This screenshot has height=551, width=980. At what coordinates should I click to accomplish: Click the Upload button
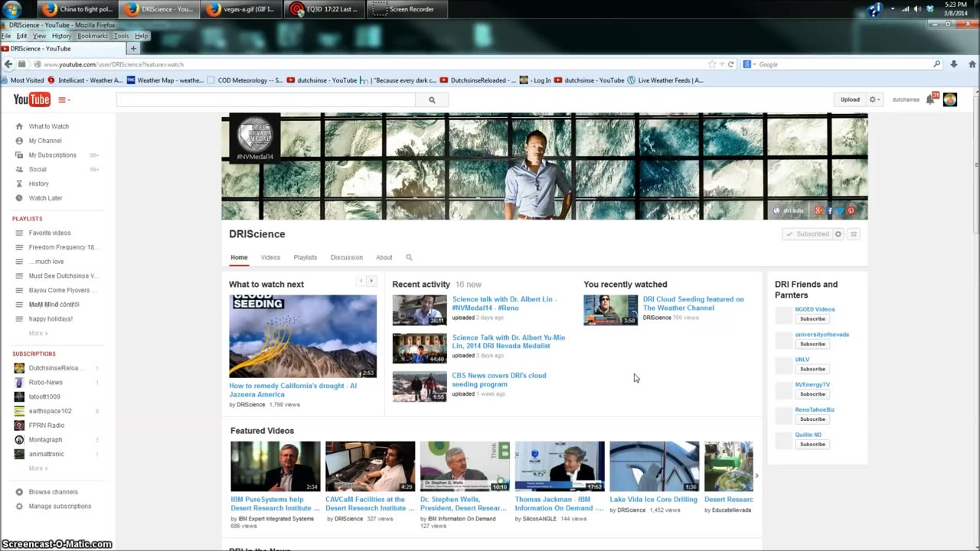850,99
